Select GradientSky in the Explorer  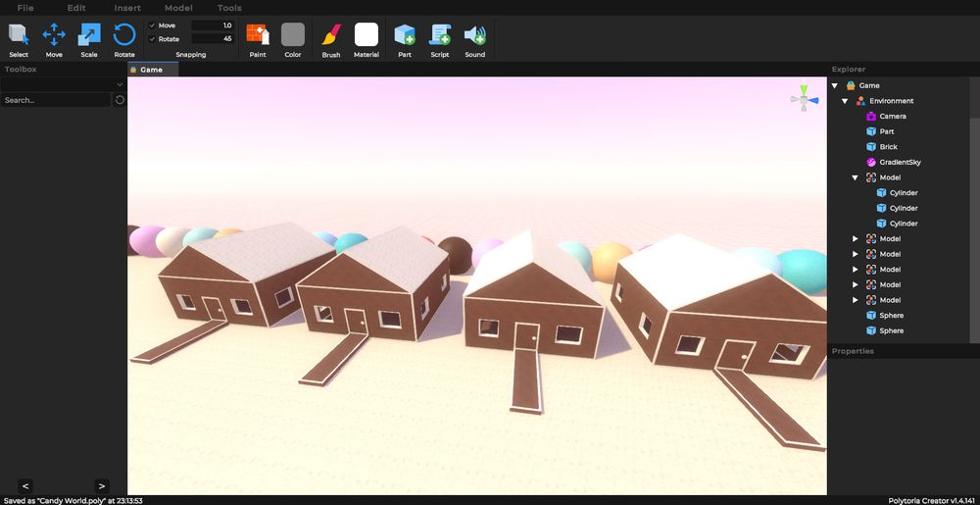pyautogui.click(x=900, y=162)
